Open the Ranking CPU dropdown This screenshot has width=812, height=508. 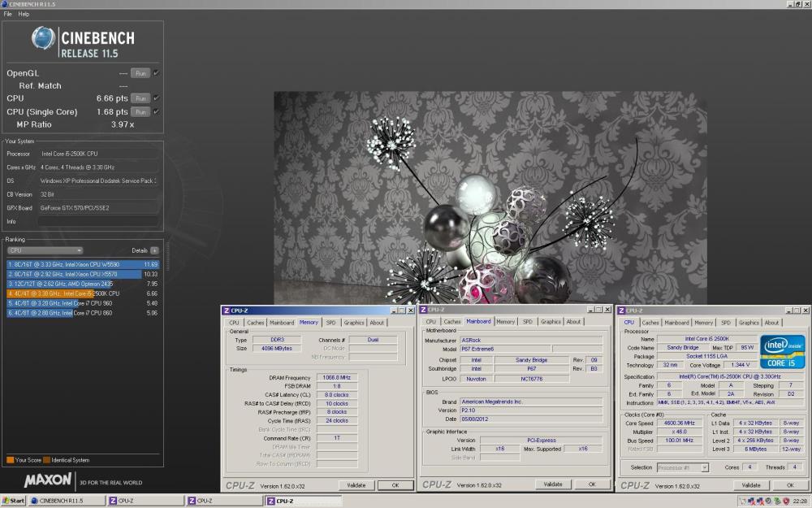click(45, 250)
